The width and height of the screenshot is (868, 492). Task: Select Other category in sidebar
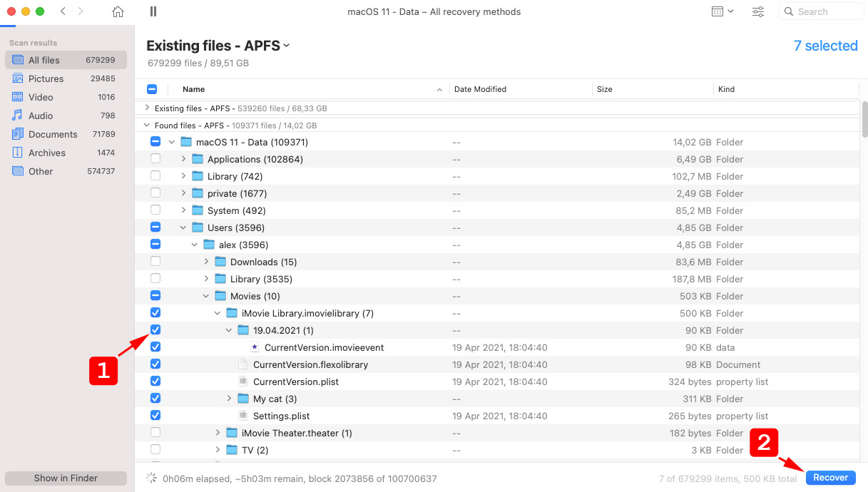click(x=66, y=171)
